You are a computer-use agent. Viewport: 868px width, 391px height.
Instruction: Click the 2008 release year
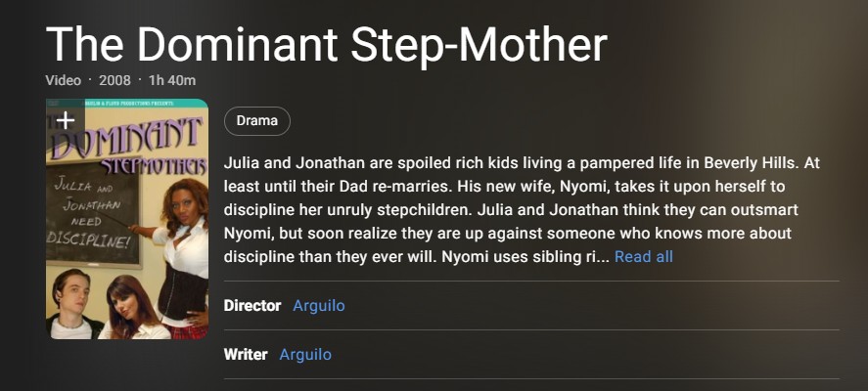(114, 79)
